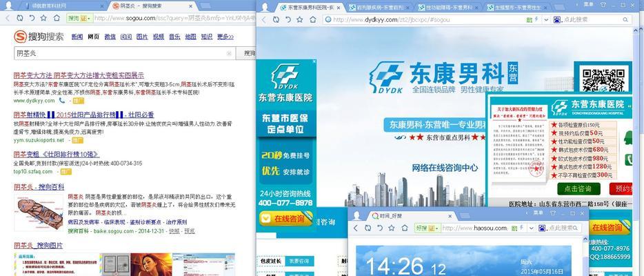
Task: Click the undo-close arrow icon in the Sogou window
Action: [x=32, y=18]
